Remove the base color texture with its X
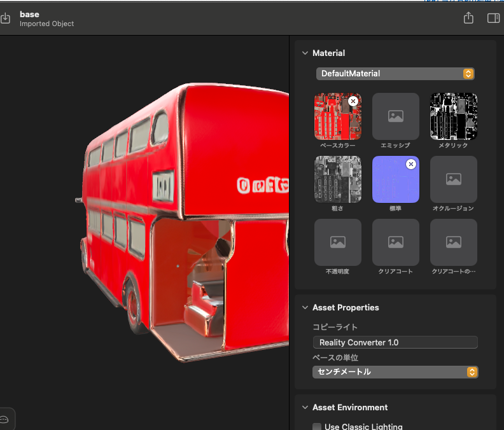The width and height of the screenshot is (504, 430). click(353, 101)
